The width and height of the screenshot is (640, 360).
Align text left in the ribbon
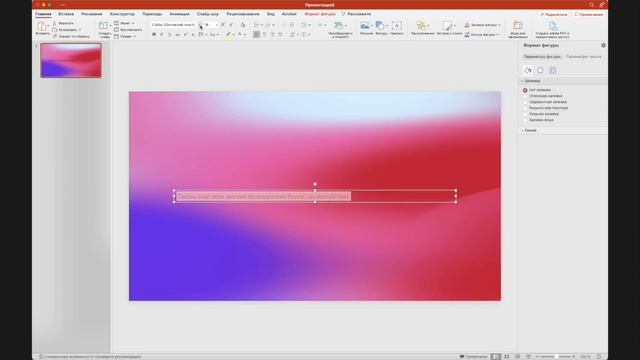click(x=256, y=35)
